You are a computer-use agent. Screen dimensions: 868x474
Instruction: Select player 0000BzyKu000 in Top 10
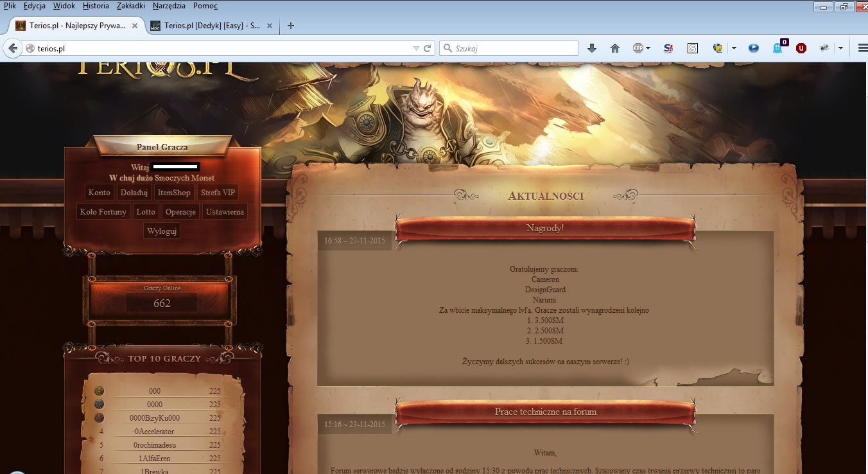click(x=154, y=418)
